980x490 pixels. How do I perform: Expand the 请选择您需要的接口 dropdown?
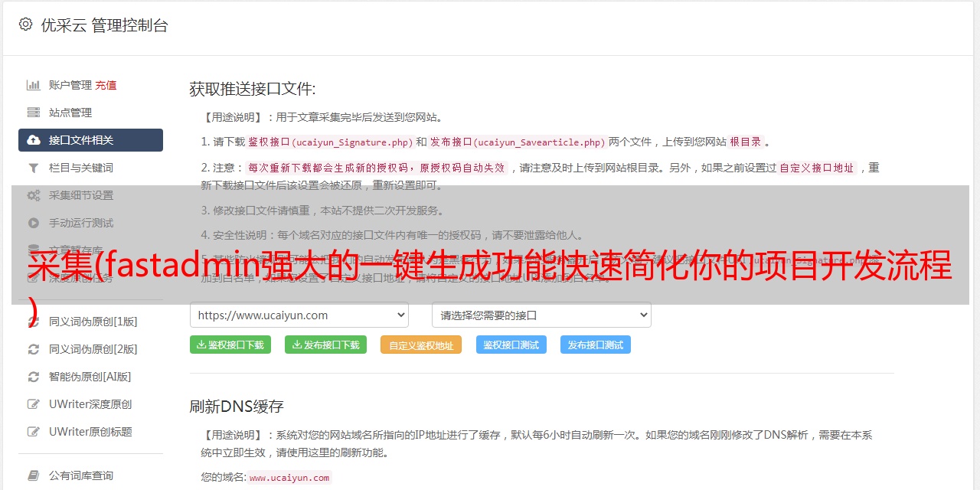click(541, 315)
